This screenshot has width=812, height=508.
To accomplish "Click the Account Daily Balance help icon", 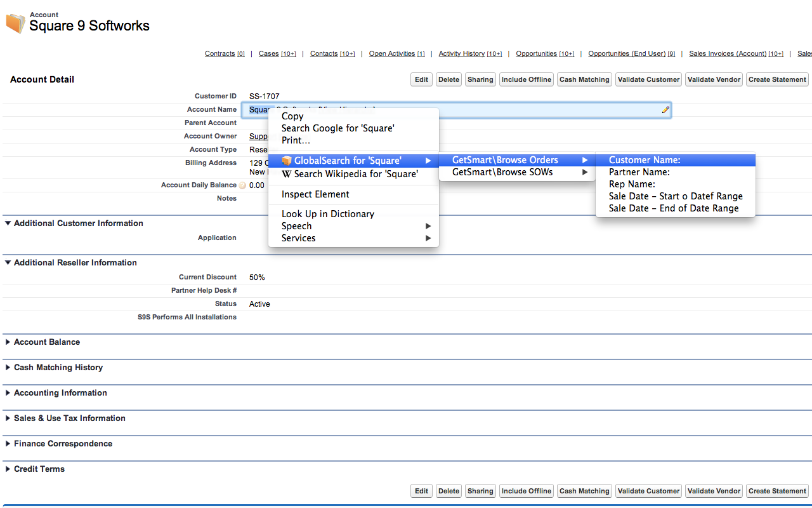I will point(242,185).
